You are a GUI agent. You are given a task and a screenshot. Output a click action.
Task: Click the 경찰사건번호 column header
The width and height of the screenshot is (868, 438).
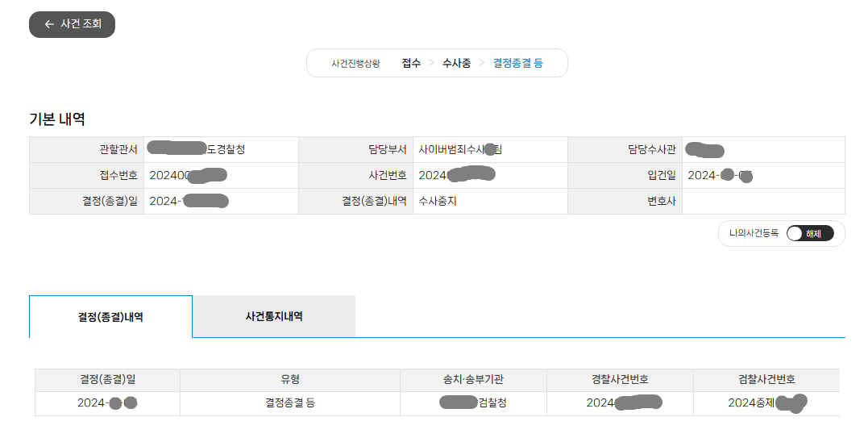[x=620, y=380]
